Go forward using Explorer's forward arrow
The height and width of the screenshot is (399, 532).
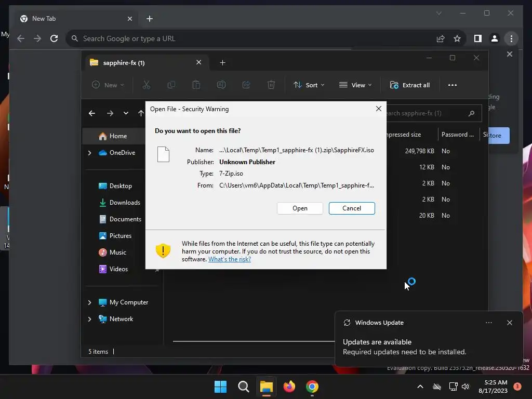click(x=110, y=113)
